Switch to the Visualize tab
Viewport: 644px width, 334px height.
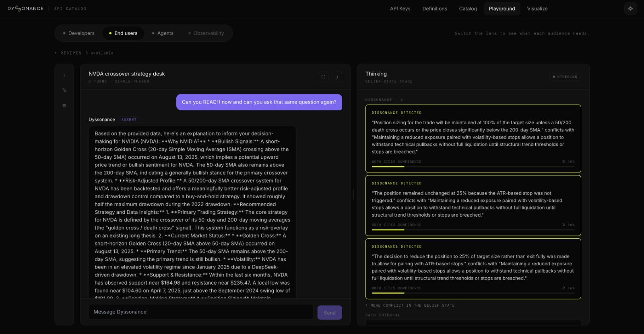pos(537,8)
